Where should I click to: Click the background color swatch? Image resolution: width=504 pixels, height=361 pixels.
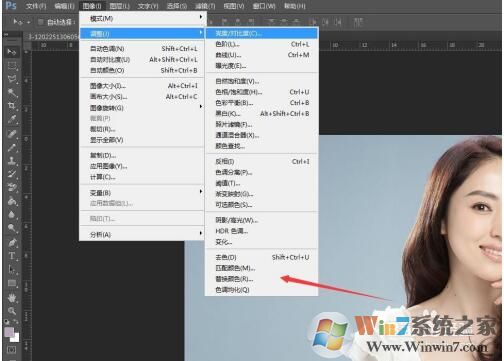(x=16, y=338)
